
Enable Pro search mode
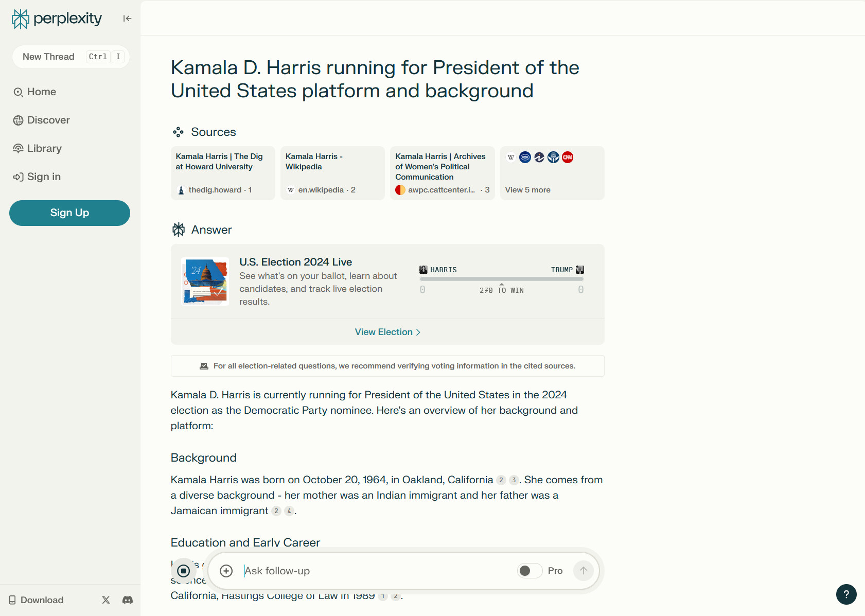pyautogui.click(x=529, y=571)
